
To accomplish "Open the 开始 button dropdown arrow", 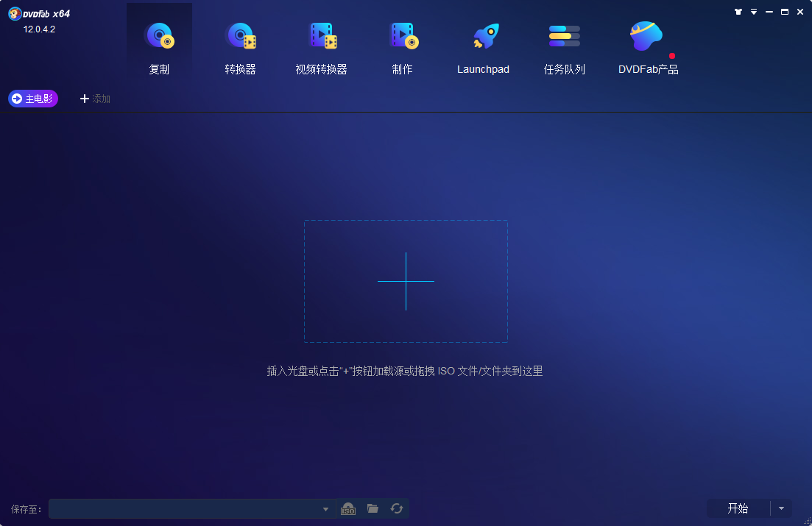I will click(782, 508).
